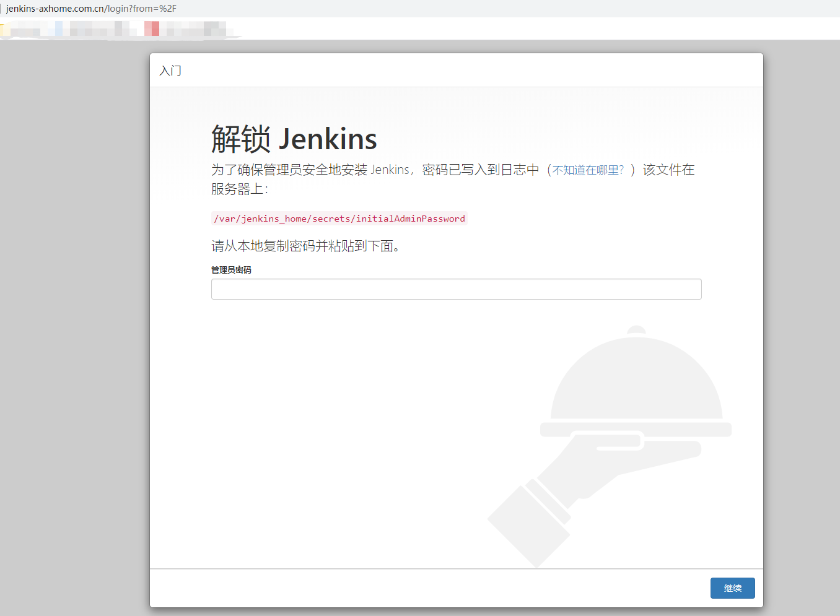This screenshot has height=616, width=840.
Task: Click the 请从本地复制密码并粘贴到下面 instruction text
Action: 305,246
